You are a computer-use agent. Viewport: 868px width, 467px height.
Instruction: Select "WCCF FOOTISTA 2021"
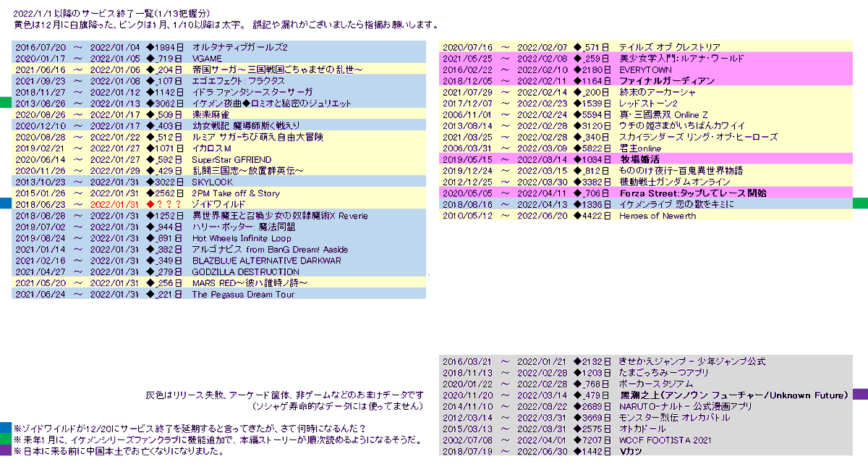click(665, 440)
